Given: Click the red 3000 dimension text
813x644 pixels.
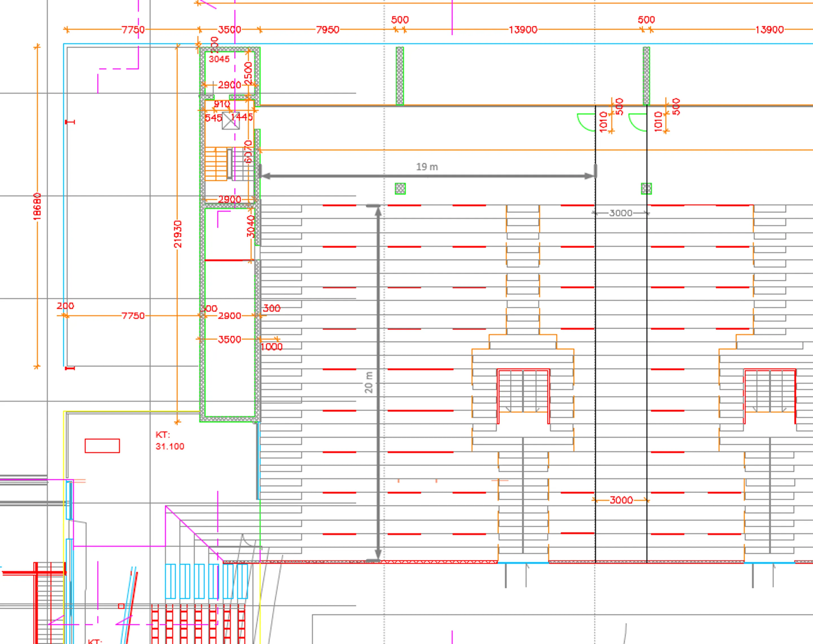Looking at the screenshot, I should pos(621,500).
